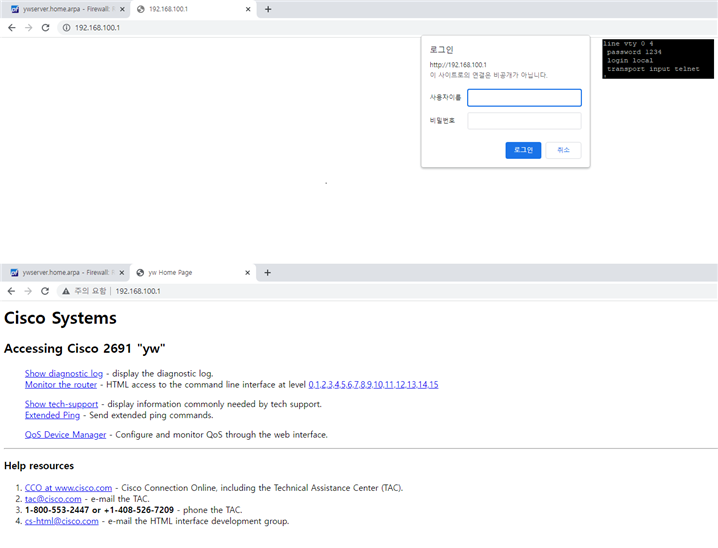Open new tab in upper browser window

[x=268, y=9]
